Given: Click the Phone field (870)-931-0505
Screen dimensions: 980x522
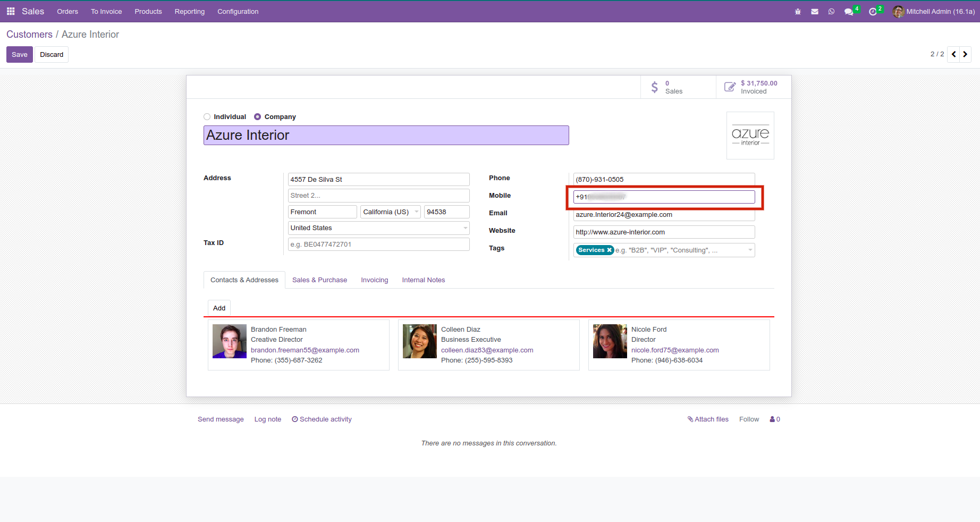Looking at the screenshot, I should point(664,180).
